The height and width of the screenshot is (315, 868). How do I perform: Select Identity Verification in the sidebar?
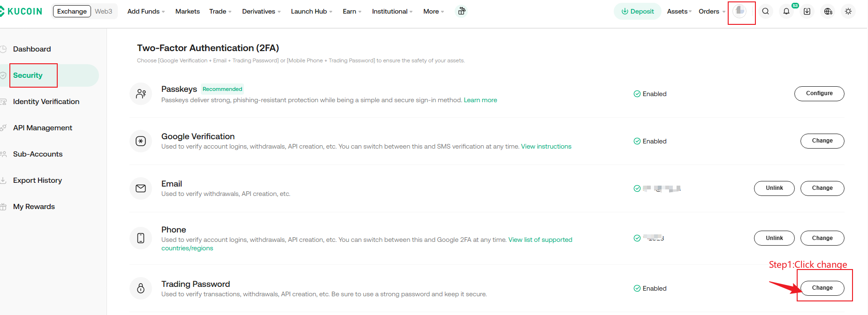[46, 102]
